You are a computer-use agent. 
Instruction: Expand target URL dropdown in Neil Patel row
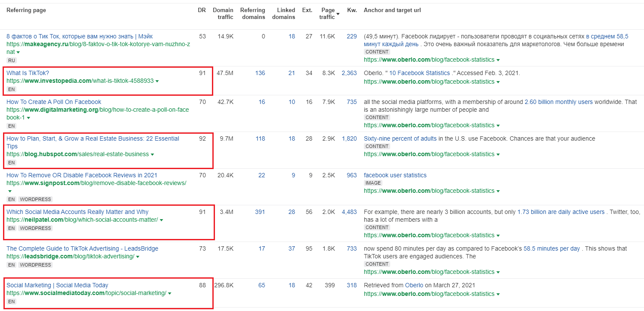(498, 236)
